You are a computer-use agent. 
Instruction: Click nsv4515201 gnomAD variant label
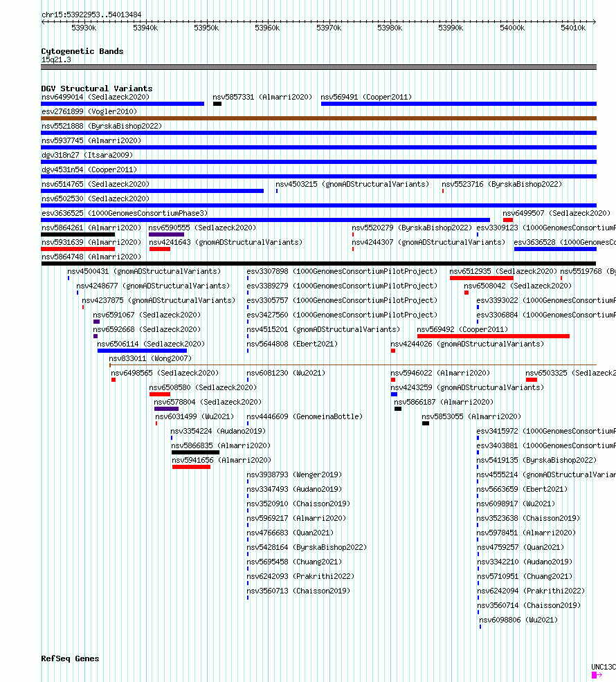(x=323, y=329)
